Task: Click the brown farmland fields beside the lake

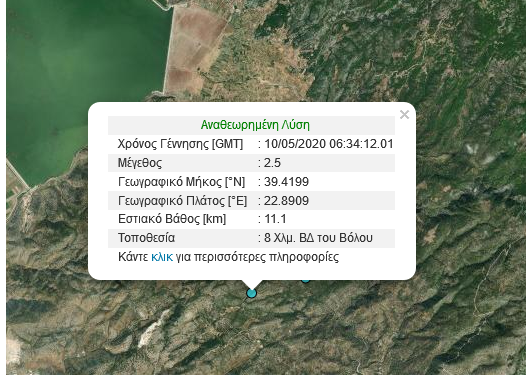Action: (195, 50)
